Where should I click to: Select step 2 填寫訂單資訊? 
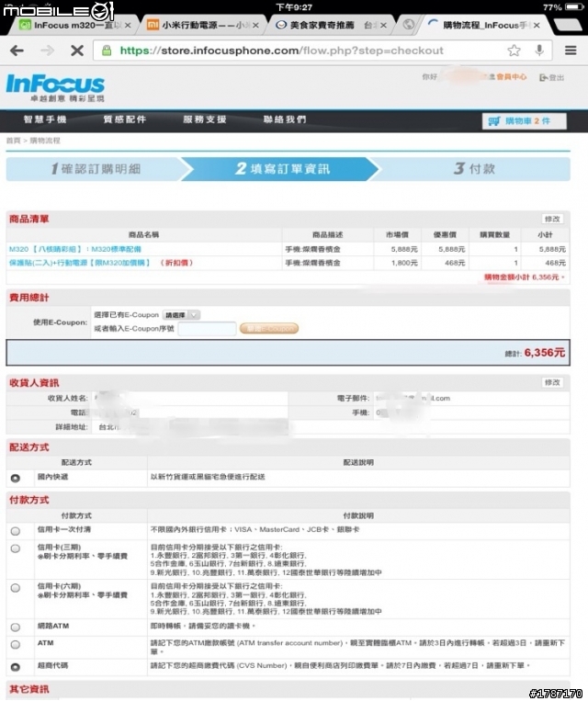[x=282, y=168]
